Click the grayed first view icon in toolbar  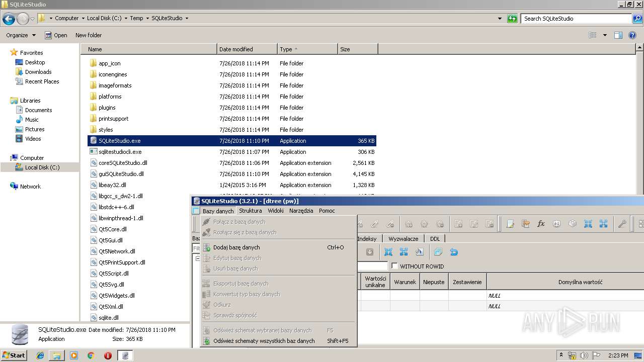point(458,224)
